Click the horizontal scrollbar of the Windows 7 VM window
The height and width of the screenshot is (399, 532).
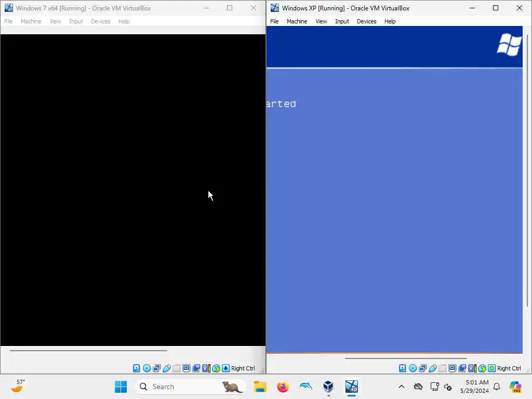[x=88, y=351]
